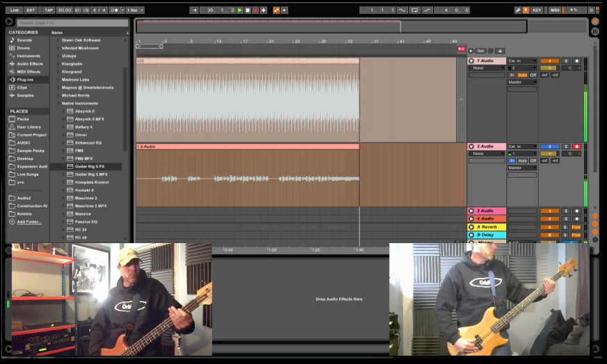The height and width of the screenshot is (364, 607).
Task: Select the Instruments category
Action: click(x=29, y=56)
